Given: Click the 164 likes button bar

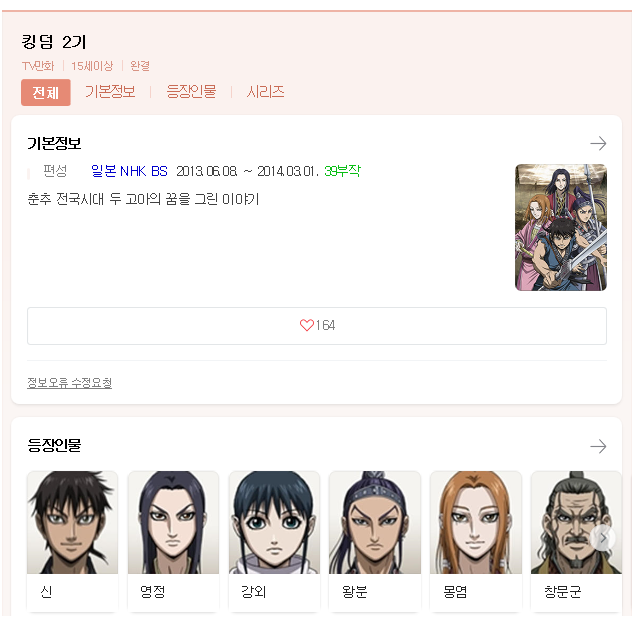Looking at the screenshot, I should pyautogui.click(x=317, y=326).
